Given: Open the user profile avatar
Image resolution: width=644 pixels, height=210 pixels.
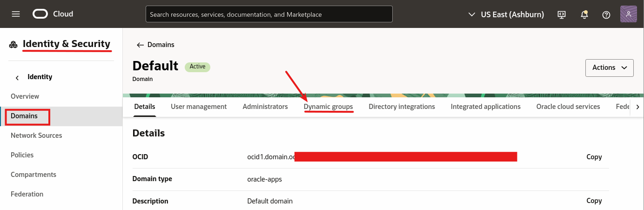Looking at the screenshot, I should coord(629,14).
